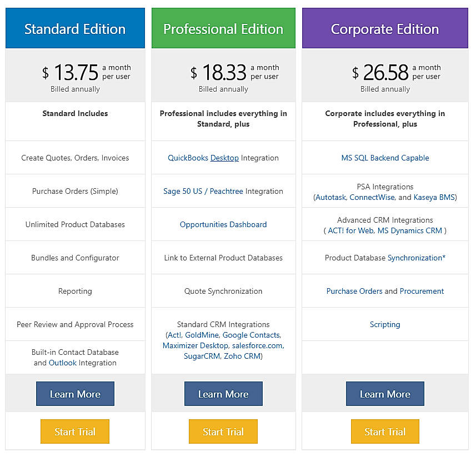Click 'Peer Review and Approval Process' text
Screen dimensions: 476x457
tap(75, 324)
